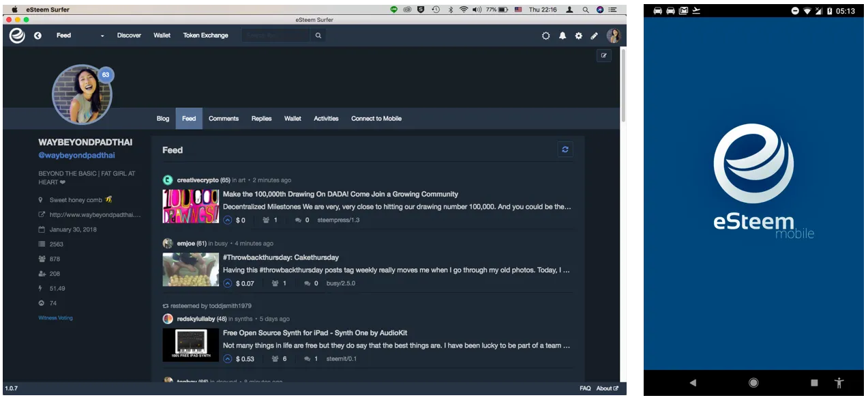Click the comments icon on the Synth post
Viewport: 868px width, 400px height.
coord(308,359)
